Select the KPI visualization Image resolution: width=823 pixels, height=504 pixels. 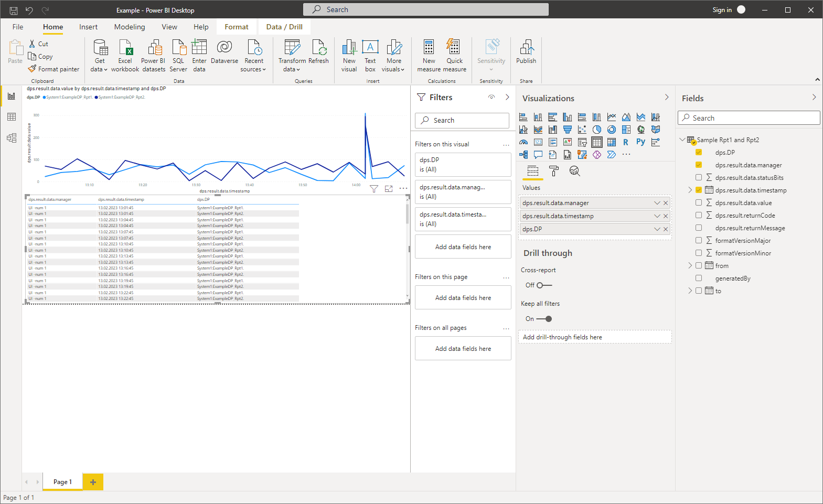coord(568,142)
